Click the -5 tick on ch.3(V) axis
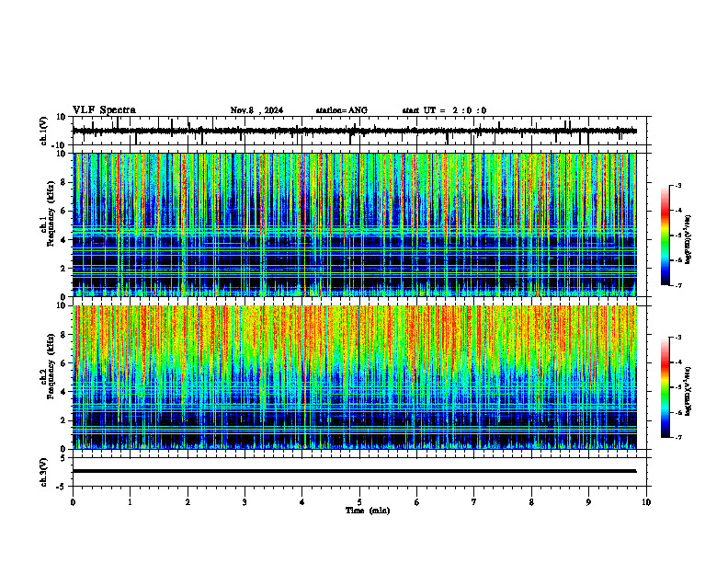Screen dimensions: 728x563 tap(63, 487)
